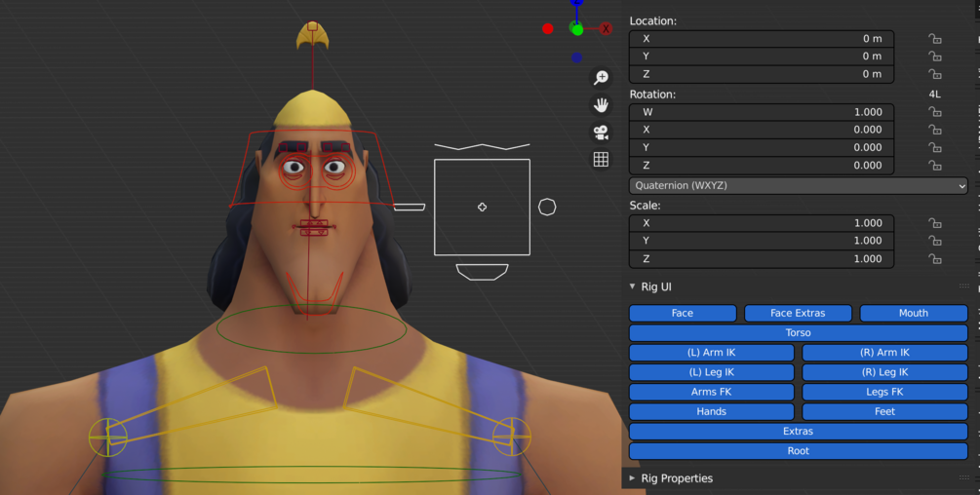Viewport: 980px width, 495px height.
Task: Click the Scale Y value field
Action: click(x=762, y=241)
